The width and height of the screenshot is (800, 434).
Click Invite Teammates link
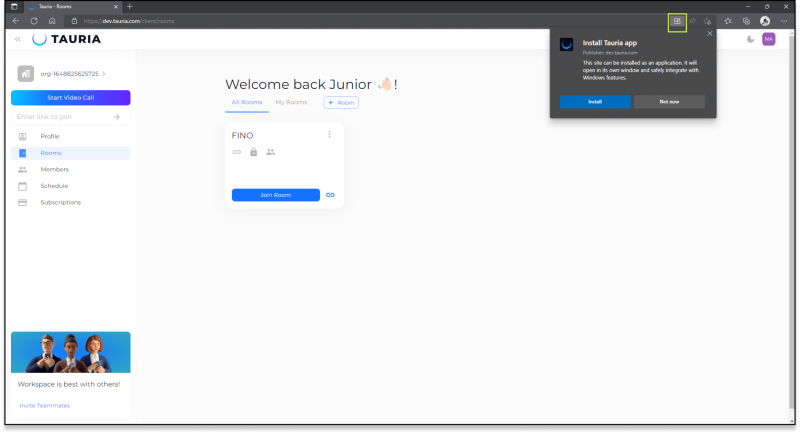[x=44, y=405]
